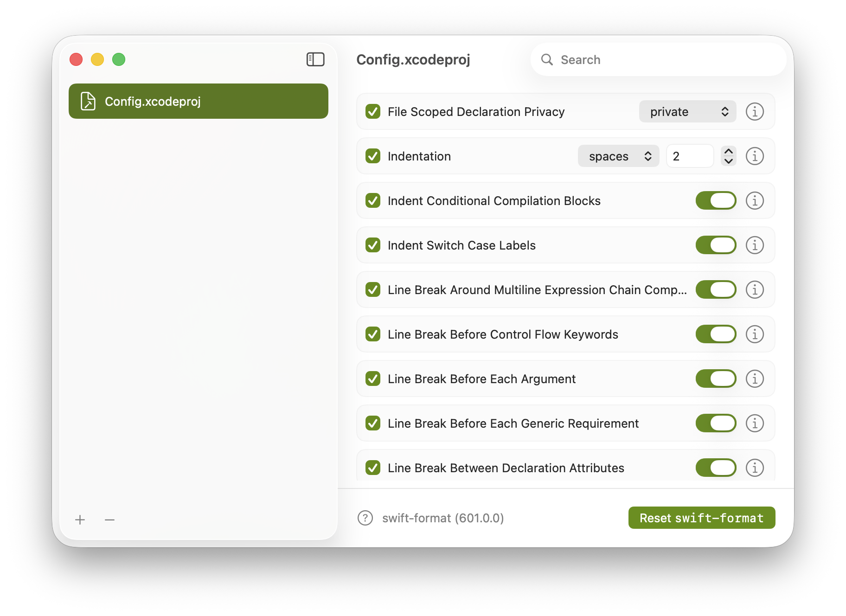This screenshot has height=616, width=846.
Task: Click the plus icon to add a configuration
Action: (80, 520)
